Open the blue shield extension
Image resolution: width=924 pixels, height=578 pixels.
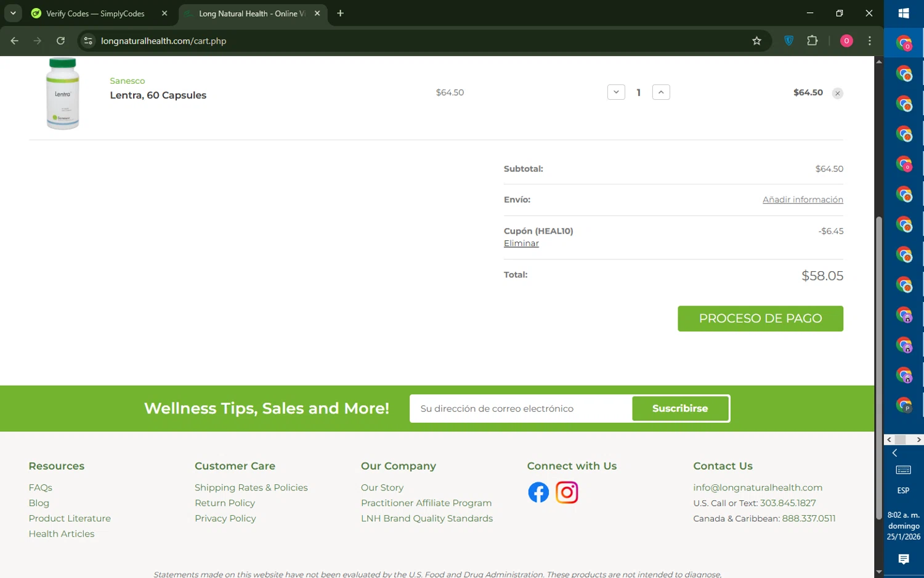(788, 41)
